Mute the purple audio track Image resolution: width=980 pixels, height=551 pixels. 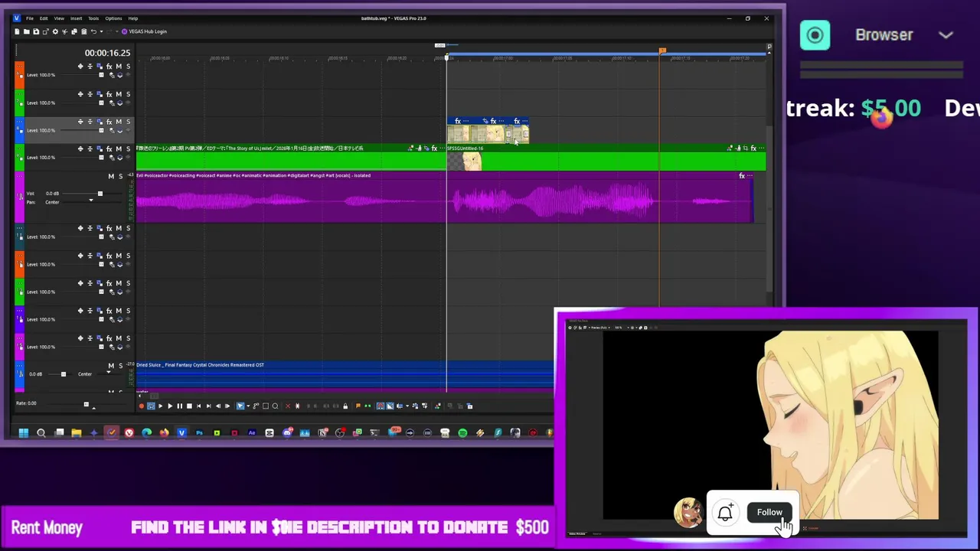click(110, 177)
